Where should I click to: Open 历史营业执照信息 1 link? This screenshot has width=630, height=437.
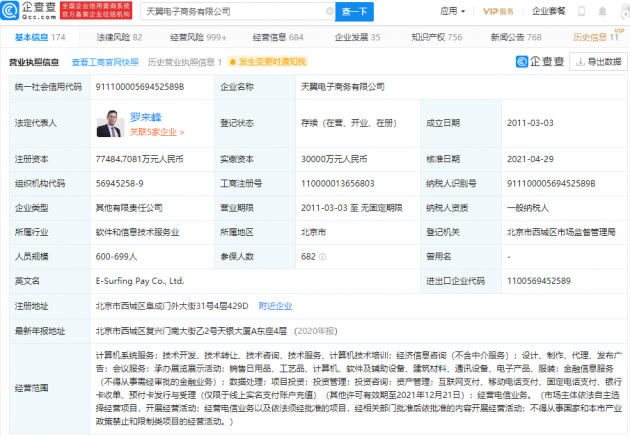pos(185,62)
